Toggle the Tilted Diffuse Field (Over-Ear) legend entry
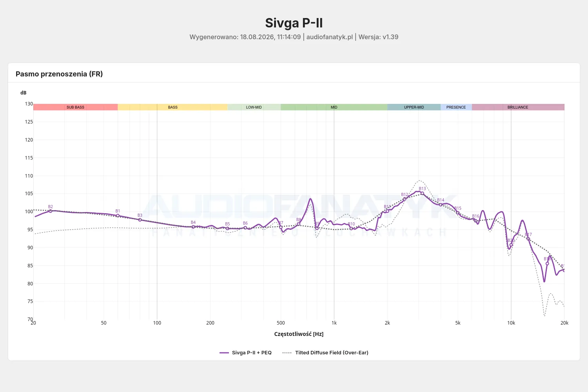 pos(325,353)
